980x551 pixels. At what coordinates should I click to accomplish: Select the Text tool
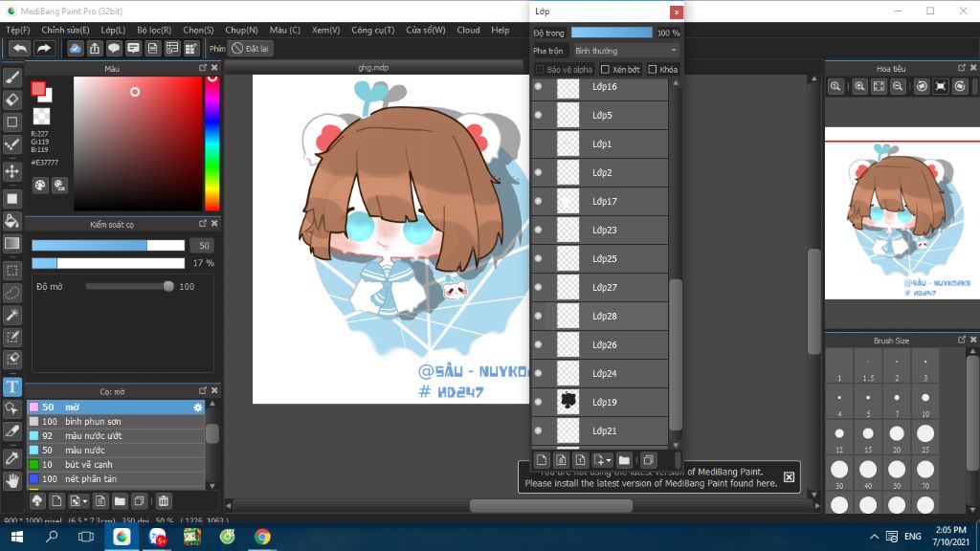pyautogui.click(x=11, y=386)
